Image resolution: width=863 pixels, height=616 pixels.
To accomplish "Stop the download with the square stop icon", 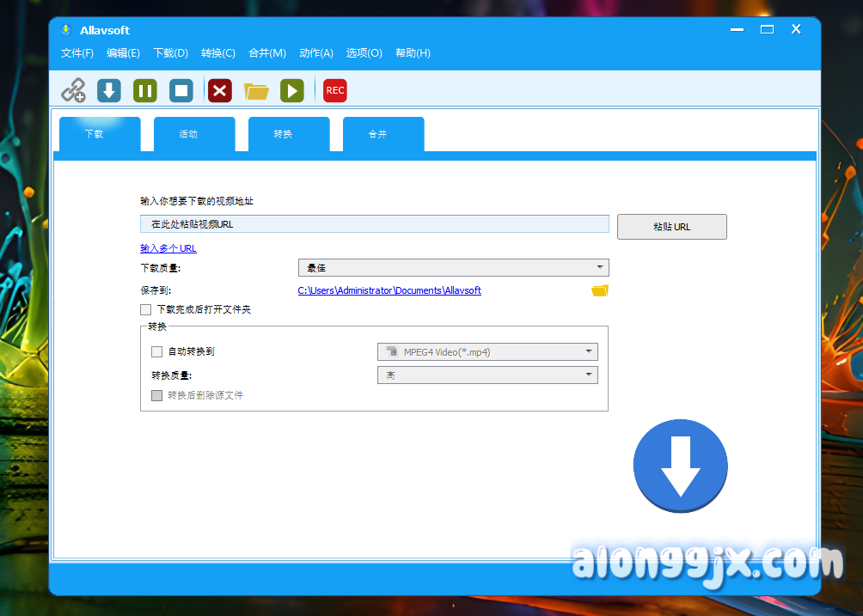I will (x=181, y=90).
